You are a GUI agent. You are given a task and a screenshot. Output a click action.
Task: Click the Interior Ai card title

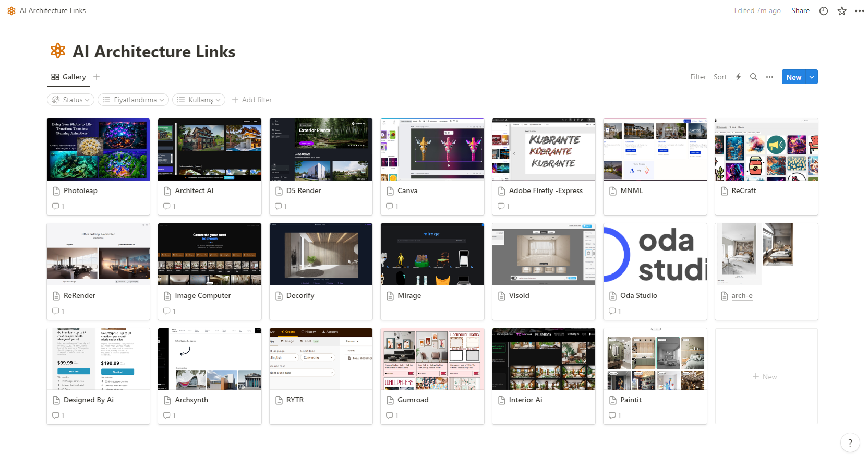point(525,400)
